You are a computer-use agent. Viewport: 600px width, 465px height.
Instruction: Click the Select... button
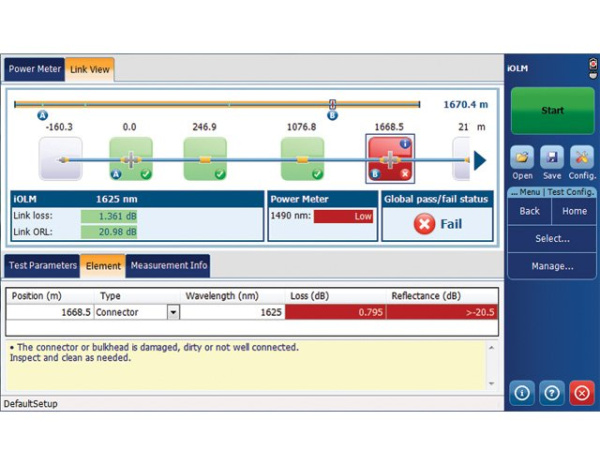[x=552, y=239]
